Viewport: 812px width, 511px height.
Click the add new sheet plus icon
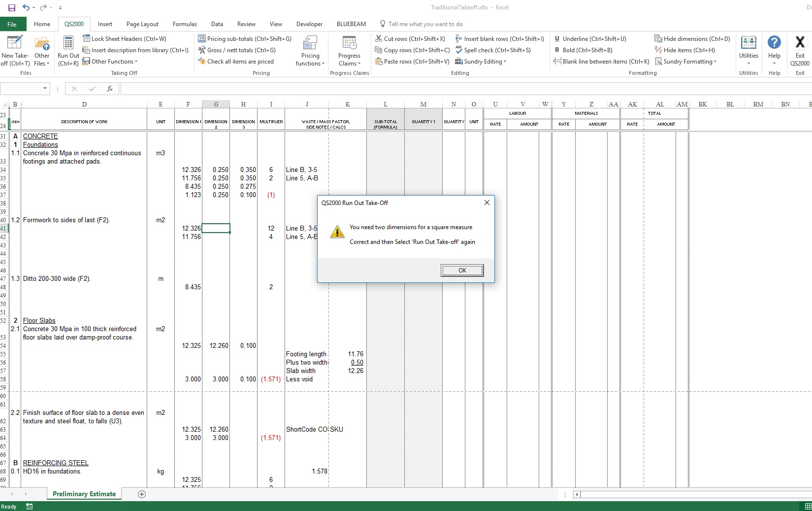point(142,494)
